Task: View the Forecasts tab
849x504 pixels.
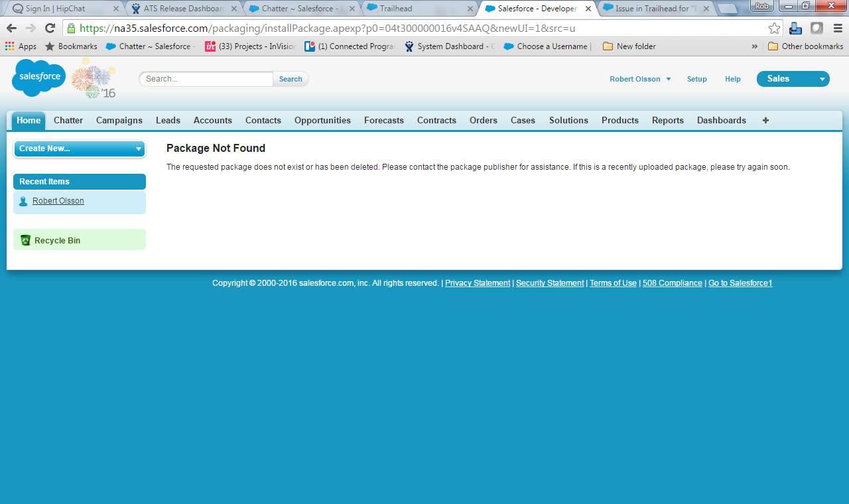Action: 384,121
